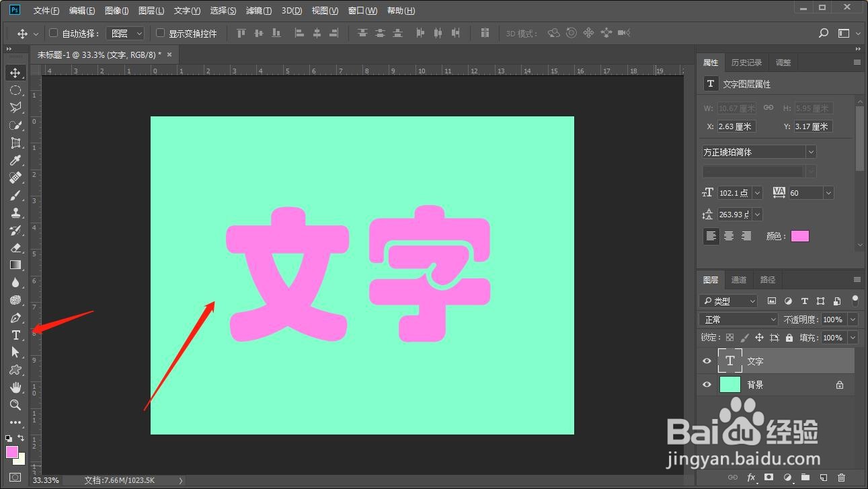Open the Edit Toolbar three-dots button
The image size is (868, 489).
(x=15, y=422)
